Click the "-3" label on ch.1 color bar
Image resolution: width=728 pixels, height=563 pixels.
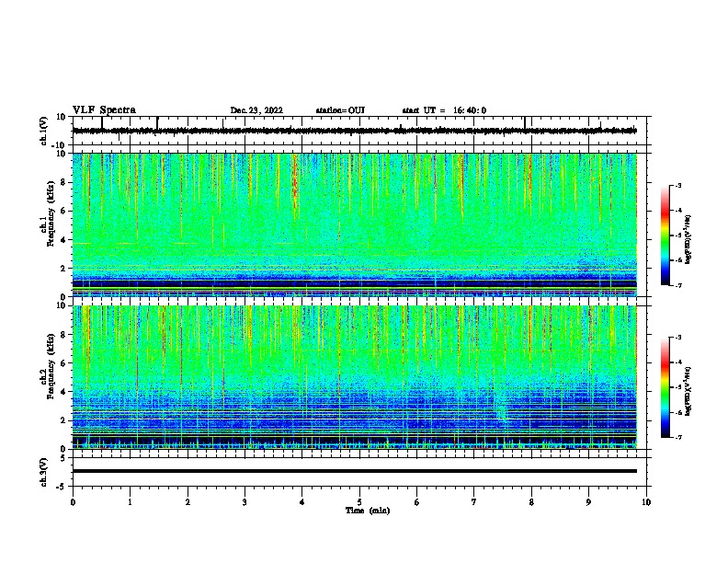tap(677, 185)
